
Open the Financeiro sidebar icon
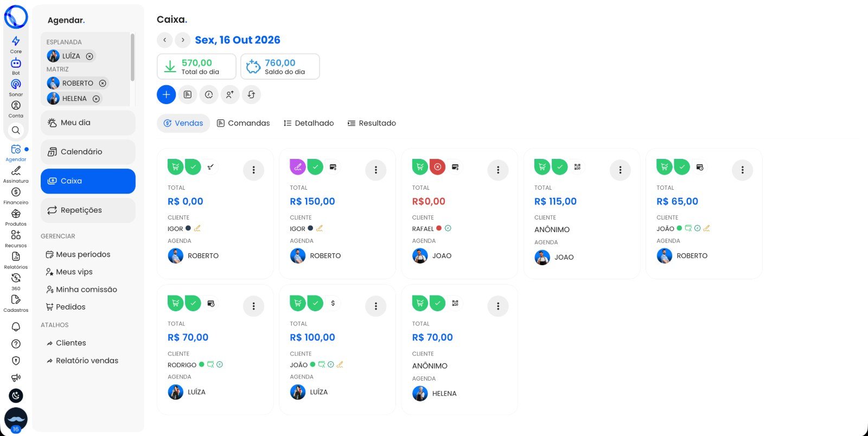tap(16, 192)
